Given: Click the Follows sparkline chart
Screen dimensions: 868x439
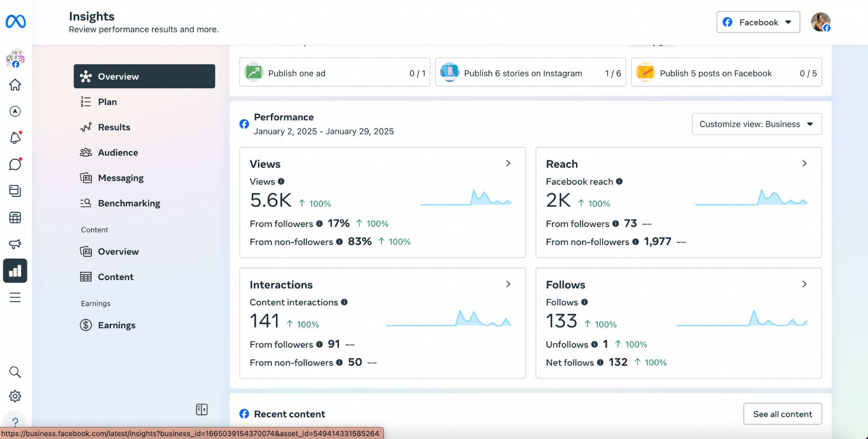Looking at the screenshot, I should (x=742, y=318).
